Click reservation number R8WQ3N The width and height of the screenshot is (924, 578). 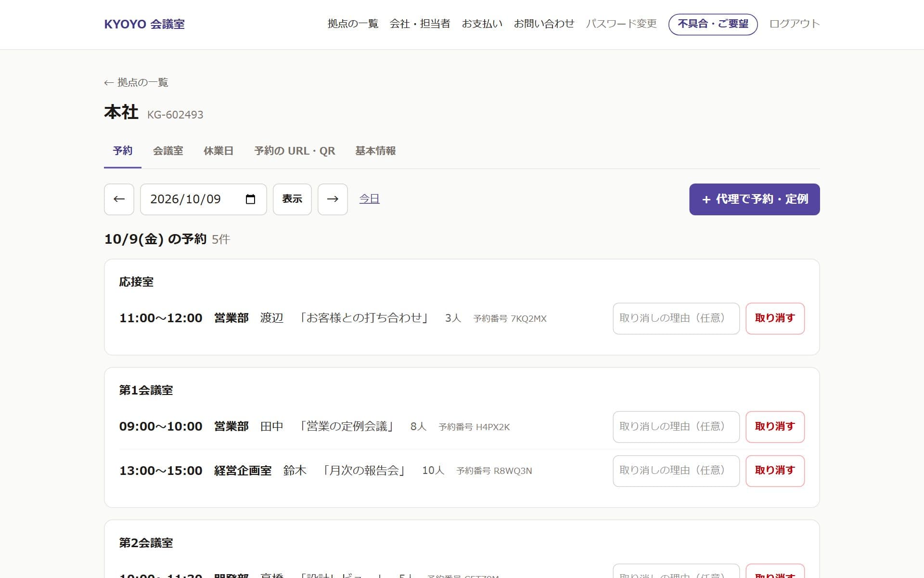coord(494,471)
